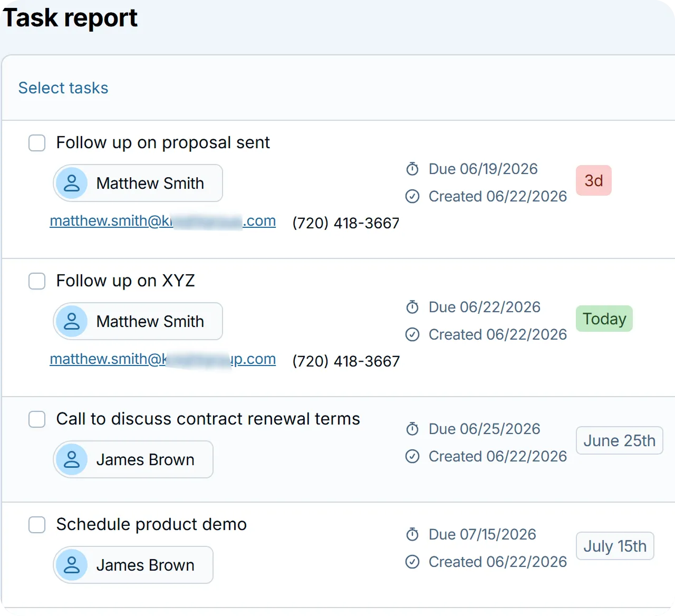Click the check-circle Created icon in product demo row

412,562
